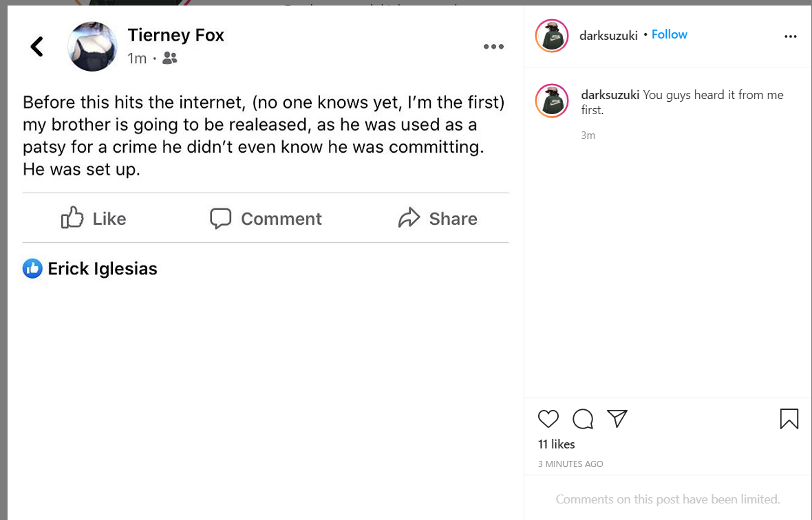Click the Comment speech bubble icon
This screenshot has height=520, width=812.
pyautogui.click(x=221, y=218)
